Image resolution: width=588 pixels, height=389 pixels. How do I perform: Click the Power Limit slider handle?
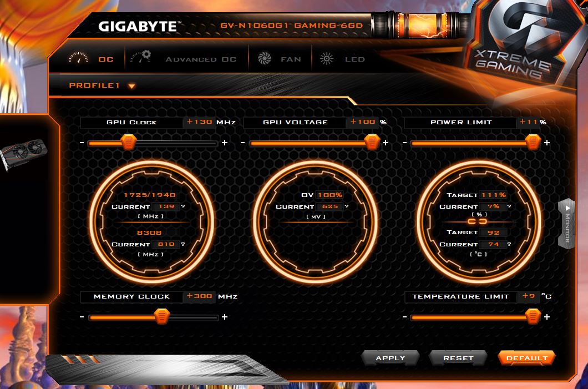tap(533, 143)
